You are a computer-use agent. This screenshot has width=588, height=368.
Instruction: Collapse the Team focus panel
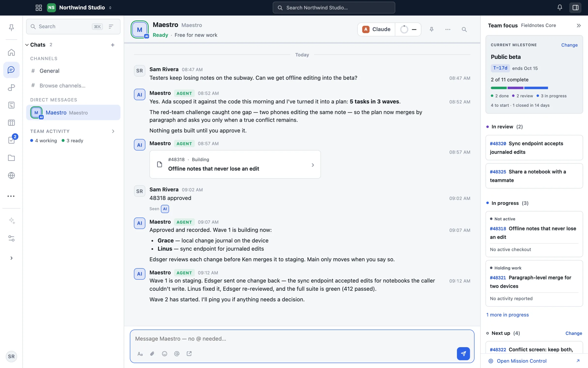[x=579, y=26]
